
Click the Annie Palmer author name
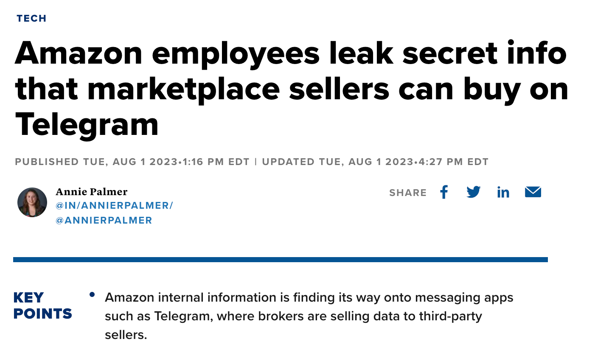(92, 192)
